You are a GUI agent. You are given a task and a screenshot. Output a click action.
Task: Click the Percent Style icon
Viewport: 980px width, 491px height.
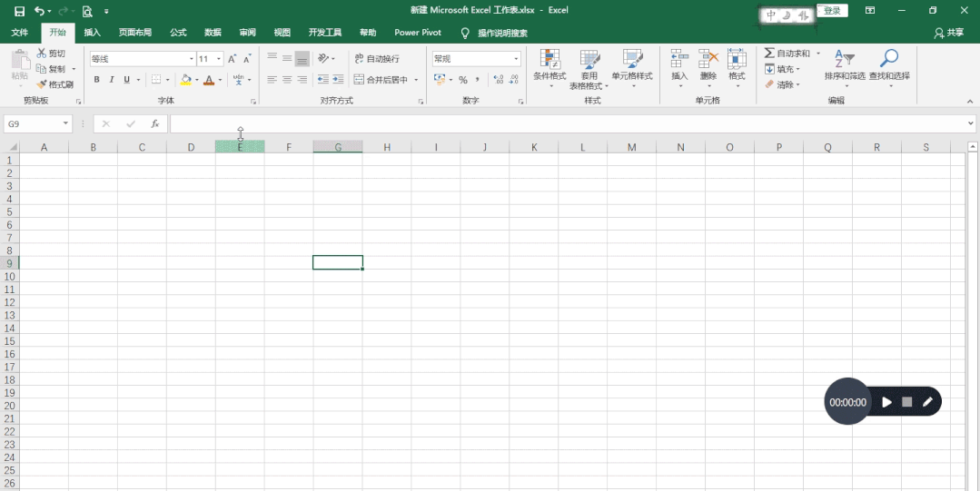click(x=463, y=79)
